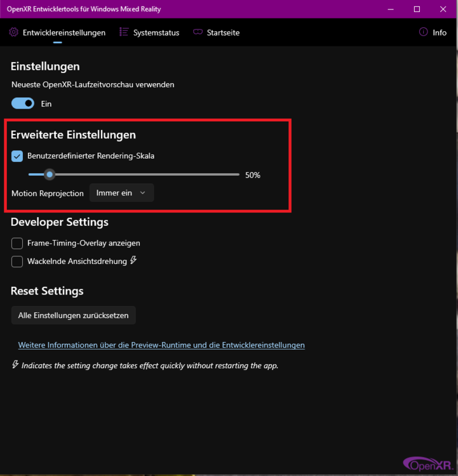Click the Erweiterte Einstellungen heading
This screenshot has width=458, height=476.
(73, 135)
